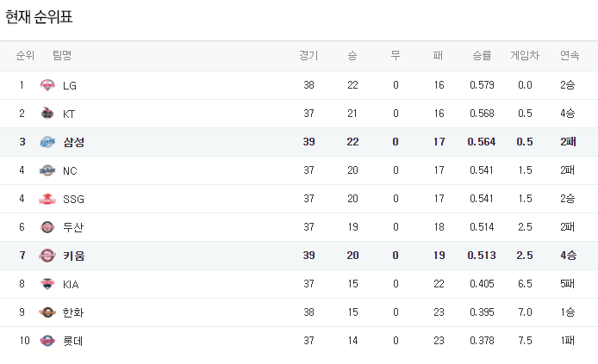The image size is (598, 364).
Task: Click the KT team logo icon
Action: (x=47, y=114)
